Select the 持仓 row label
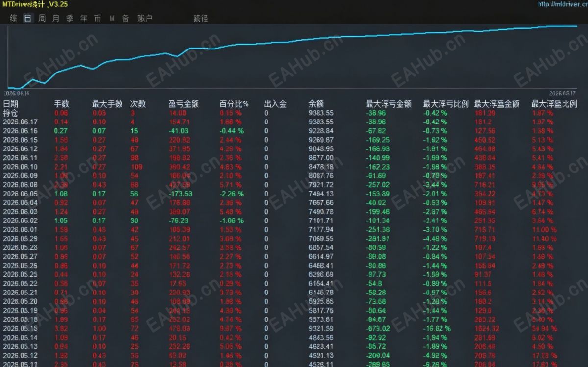Image resolution: width=588 pixels, height=367 pixels. [10, 113]
